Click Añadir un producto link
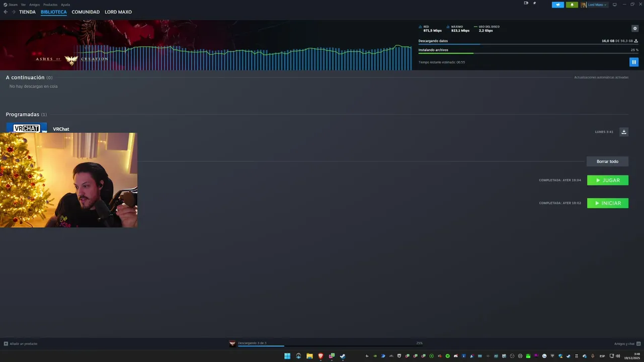The width and height of the screenshot is (644, 362). click(24, 344)
